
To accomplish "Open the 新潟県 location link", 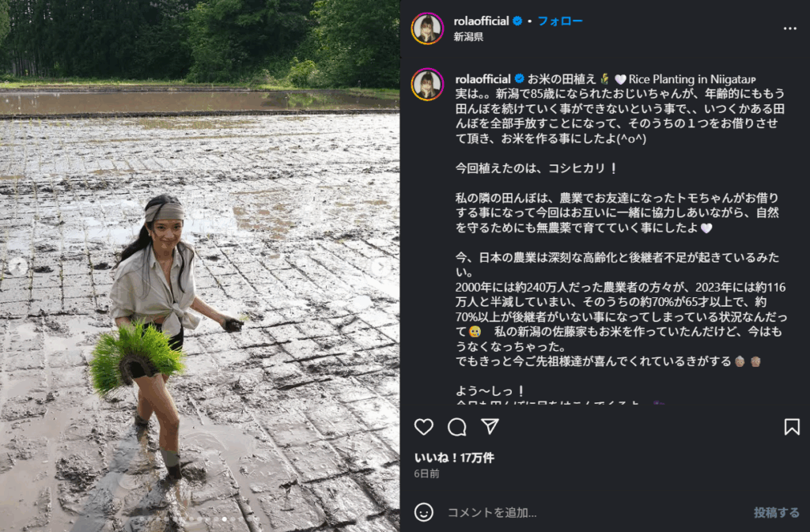I will tap(468, 36).
